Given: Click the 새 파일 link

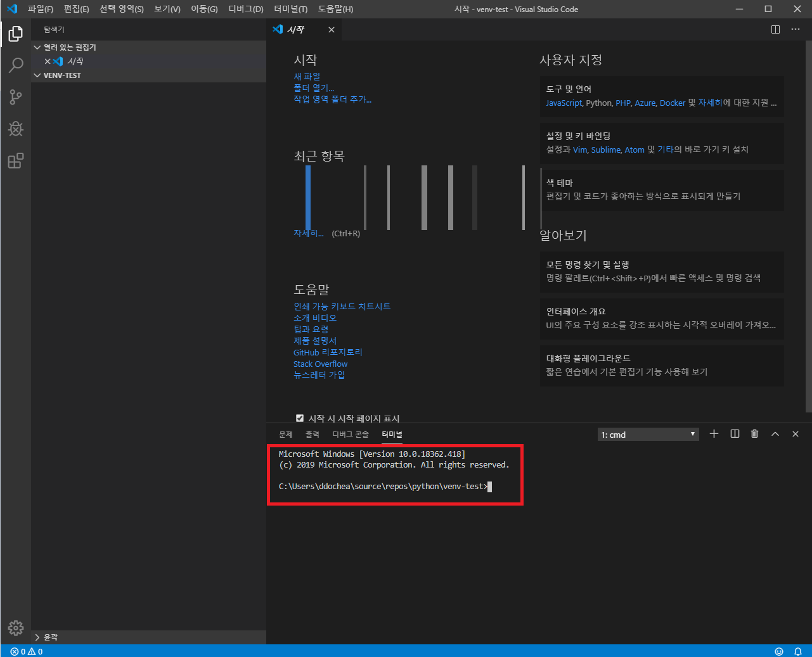Looking at the screenshot, I should [307, 77].
